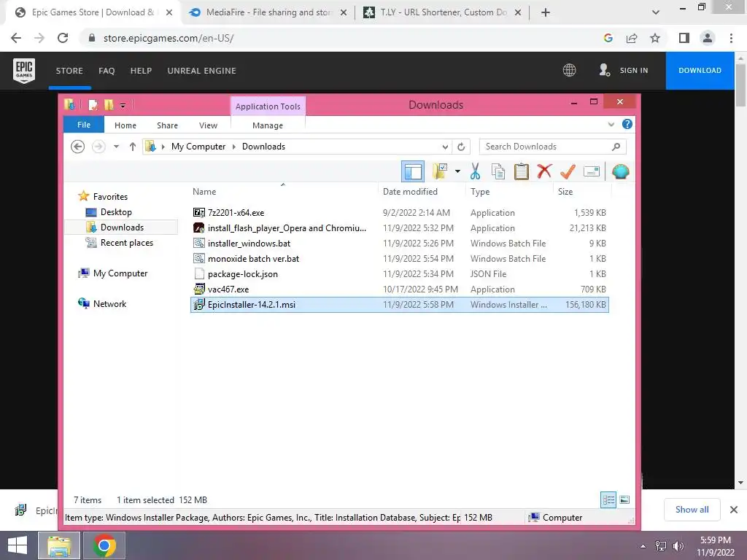Click New folder icon in quick access toolbar

(x=109, y=105)
